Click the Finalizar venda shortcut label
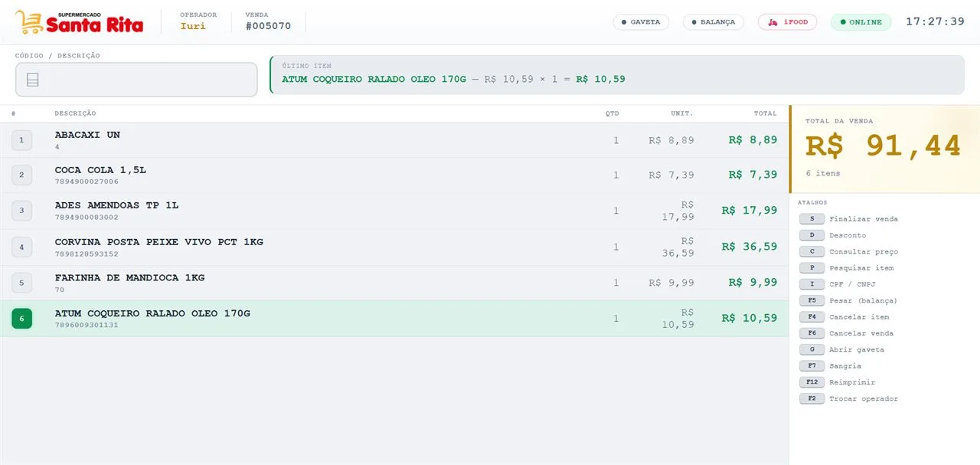 864,219
